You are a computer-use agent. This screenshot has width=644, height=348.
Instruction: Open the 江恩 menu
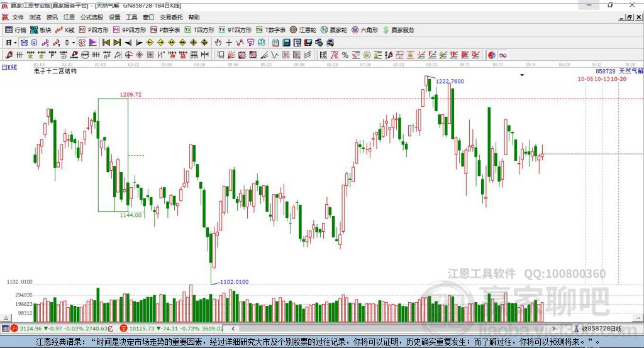(69, 17)
